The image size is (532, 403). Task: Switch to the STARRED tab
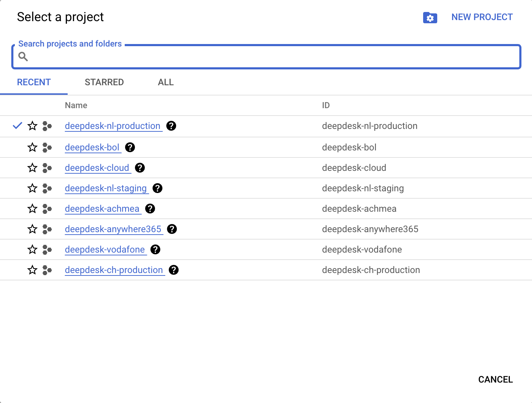(104, 82)
